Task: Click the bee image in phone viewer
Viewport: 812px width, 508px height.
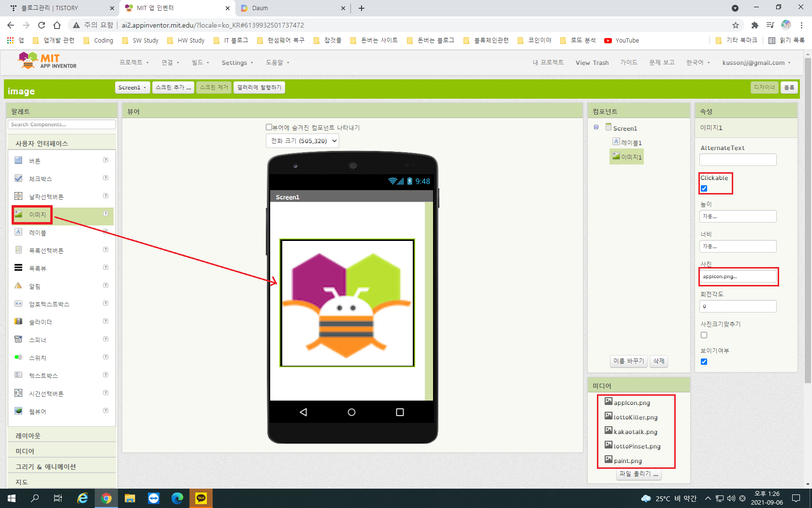Action: click(347, 303)
